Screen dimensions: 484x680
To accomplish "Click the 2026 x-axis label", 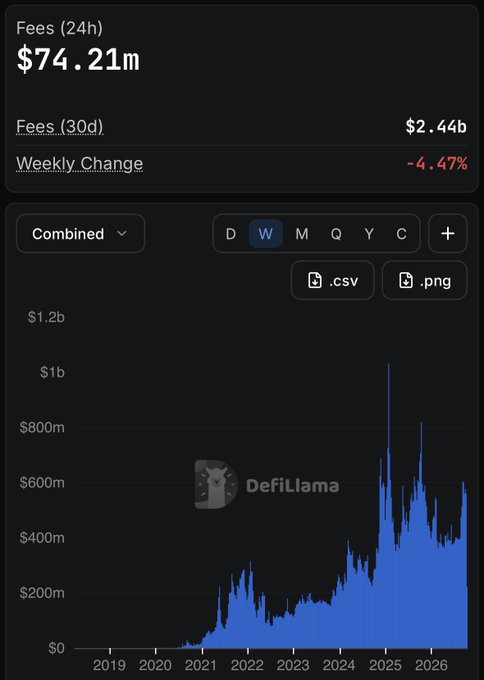I will (x=431, y=665).
